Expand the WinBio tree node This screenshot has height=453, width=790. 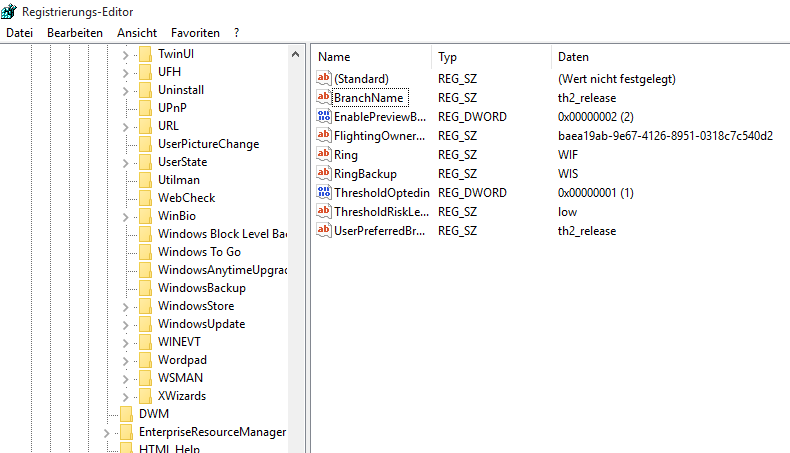click(x=125, y=217)
